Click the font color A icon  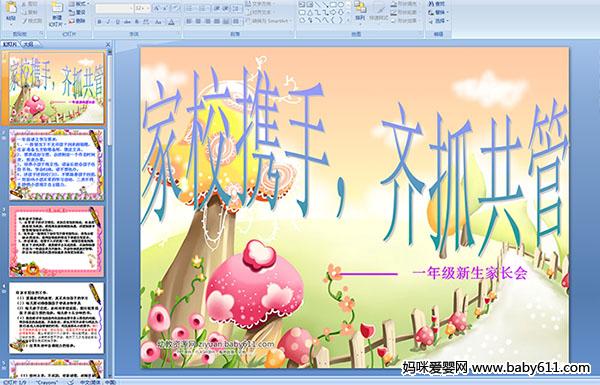171,22
